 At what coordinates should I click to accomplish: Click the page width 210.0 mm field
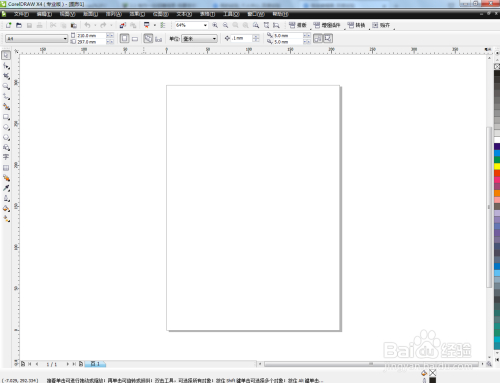pyautogui.click(x=91, y=35)
